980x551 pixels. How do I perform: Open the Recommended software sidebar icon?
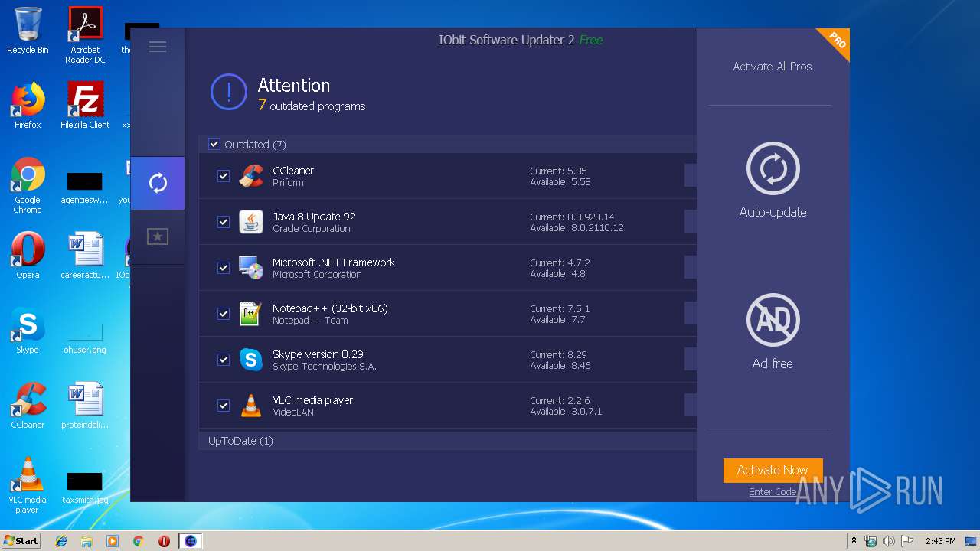coord(158,237)
